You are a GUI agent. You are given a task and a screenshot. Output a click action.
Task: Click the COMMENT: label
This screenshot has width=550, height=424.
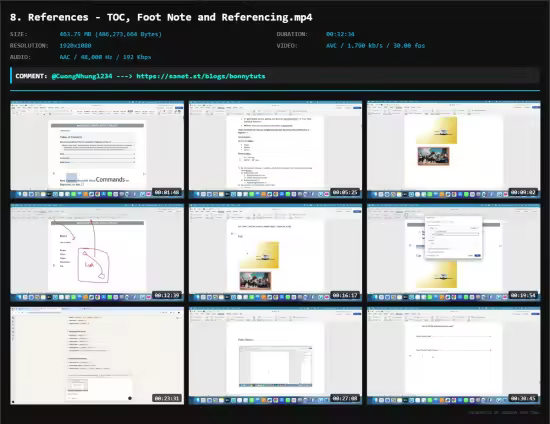31,76
